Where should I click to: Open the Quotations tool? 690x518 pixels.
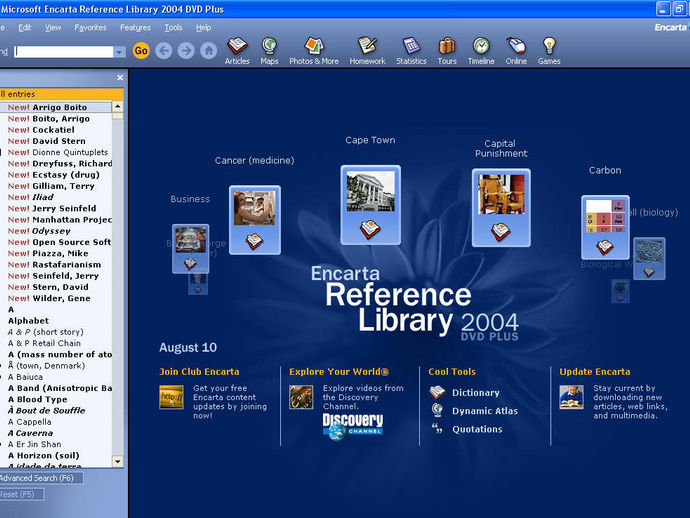(477, 429)
